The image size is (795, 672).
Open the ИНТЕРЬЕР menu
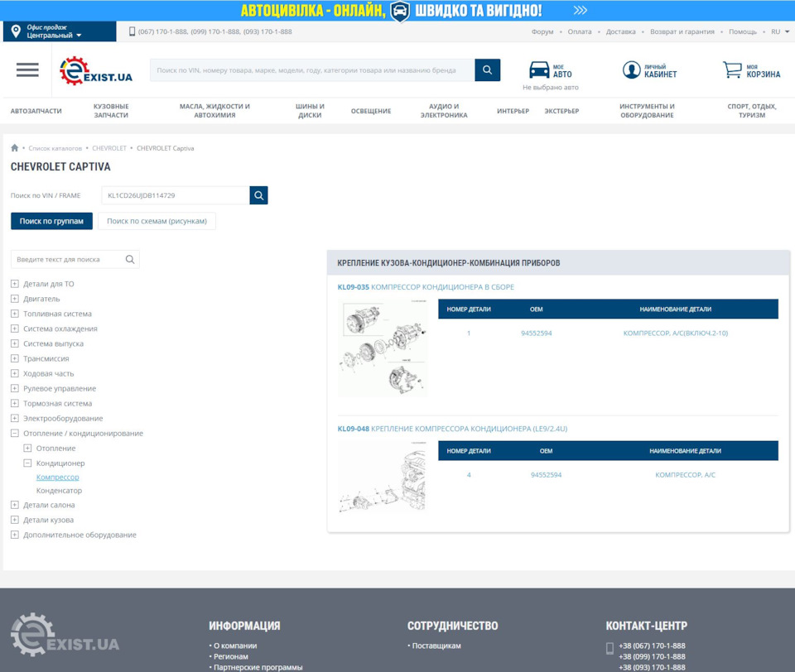[513, 111]
